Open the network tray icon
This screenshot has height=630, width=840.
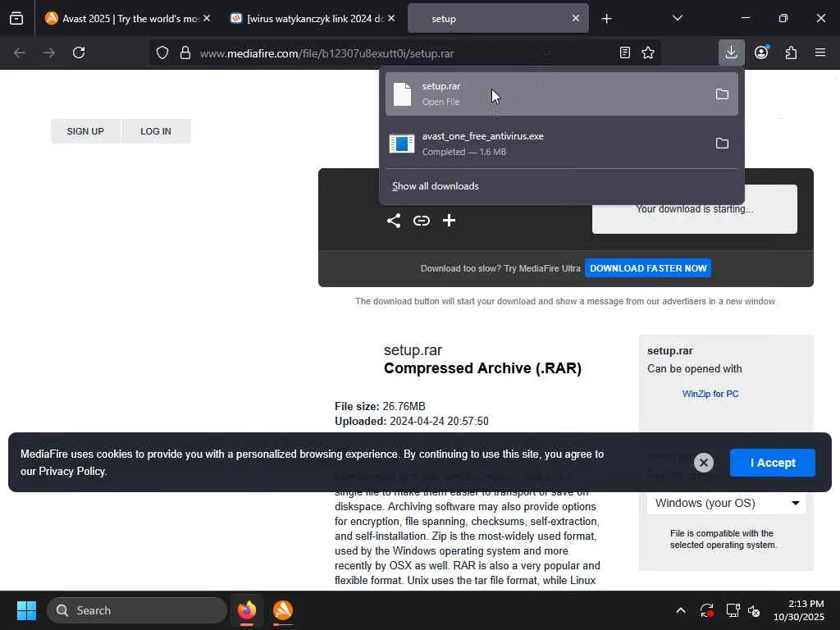coord(733,610)
